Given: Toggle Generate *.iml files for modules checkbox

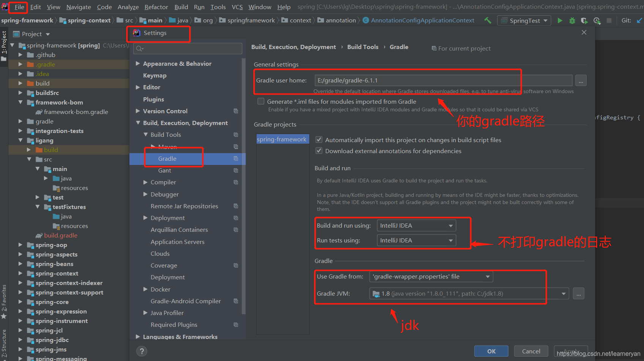Looking at the screenshot, I should click(x=261, y=101).
